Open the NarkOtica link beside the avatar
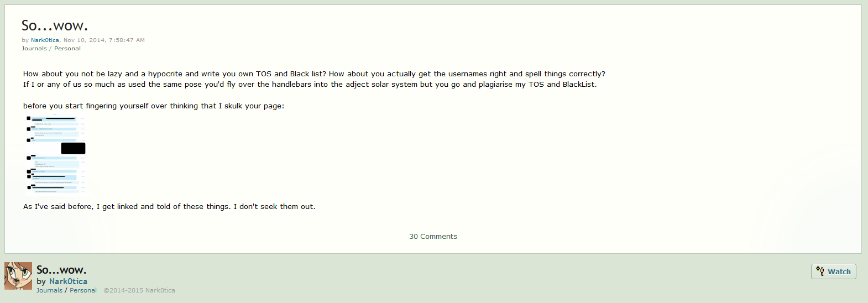The image size is (868, 303). click(x=68, y=281)
